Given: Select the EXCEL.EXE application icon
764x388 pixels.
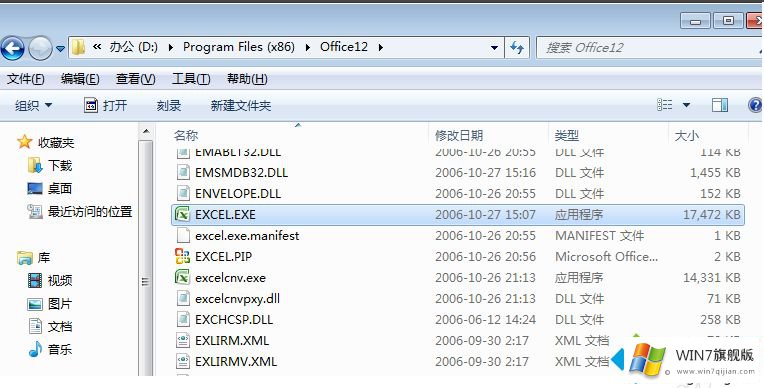Looking at the screenshot, I should click(x=182, y=214).
